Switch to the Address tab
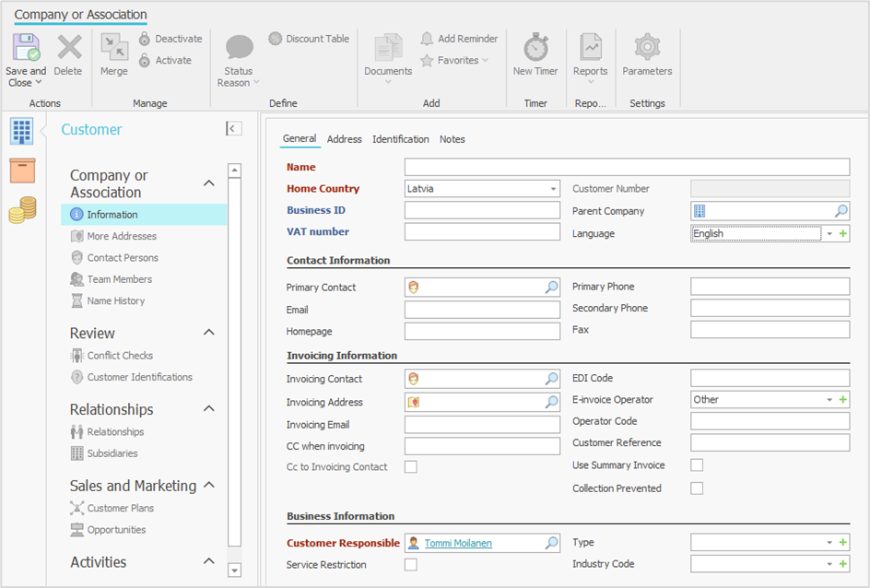870x588 pixels. pyautogui.click(x=344, y=139)
